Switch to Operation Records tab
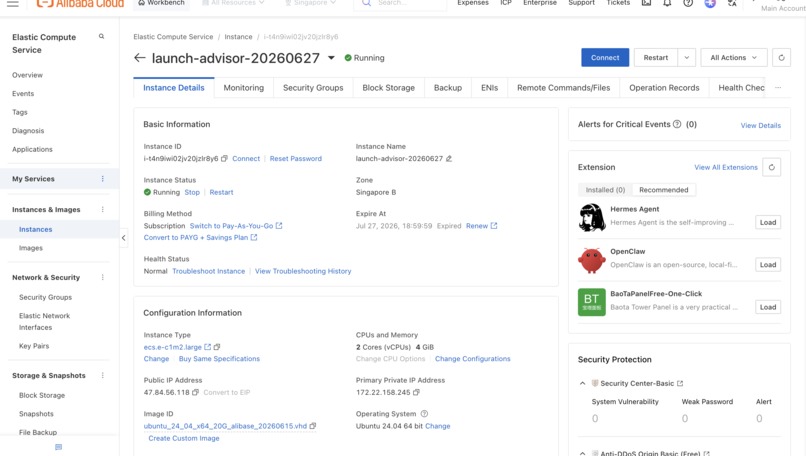The image size is (806, 456). coord(664,88)
